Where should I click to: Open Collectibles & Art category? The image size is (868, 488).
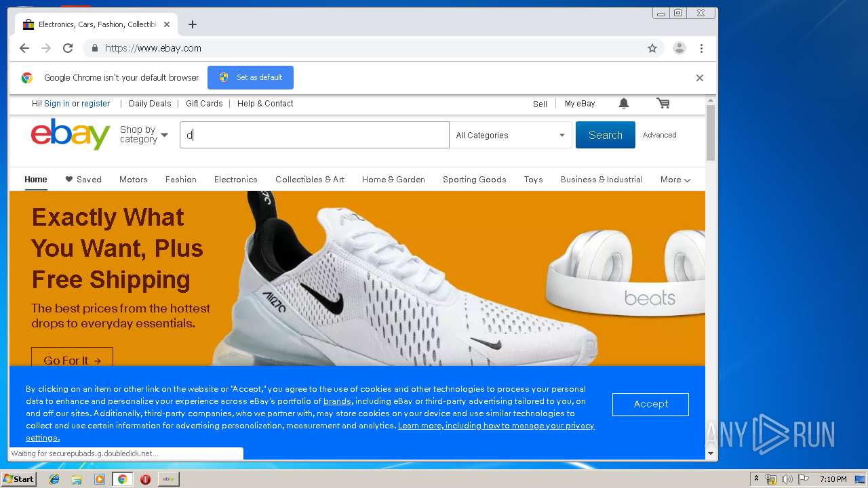coord(310,180)
